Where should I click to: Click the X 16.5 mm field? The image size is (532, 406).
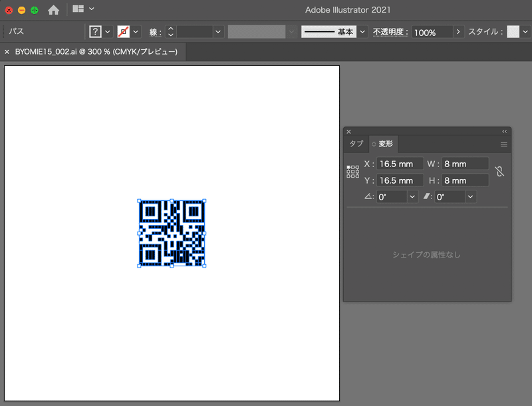tap(400, 164)
